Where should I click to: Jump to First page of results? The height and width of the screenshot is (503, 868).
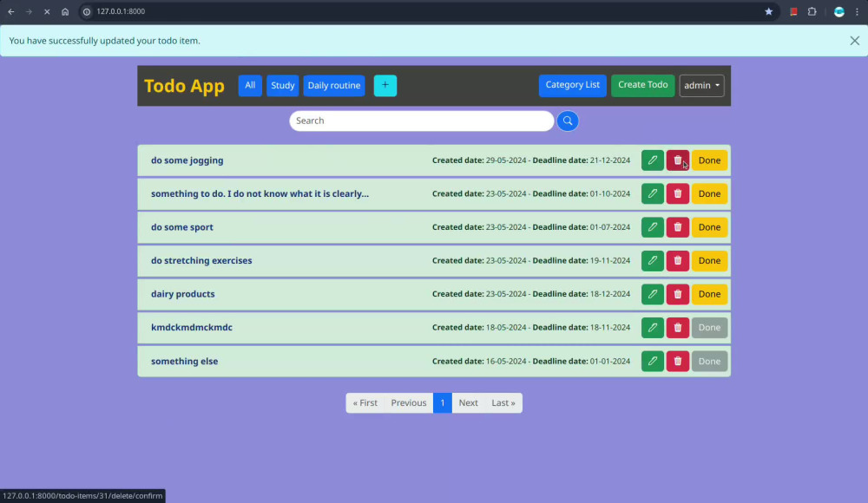click(365, 403)
